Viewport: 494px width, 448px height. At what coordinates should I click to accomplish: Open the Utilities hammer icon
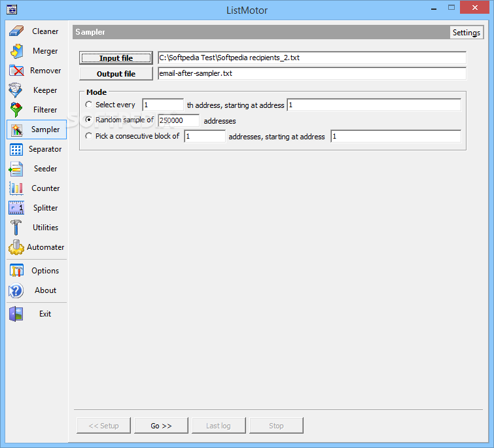click(x=16, y=228)
